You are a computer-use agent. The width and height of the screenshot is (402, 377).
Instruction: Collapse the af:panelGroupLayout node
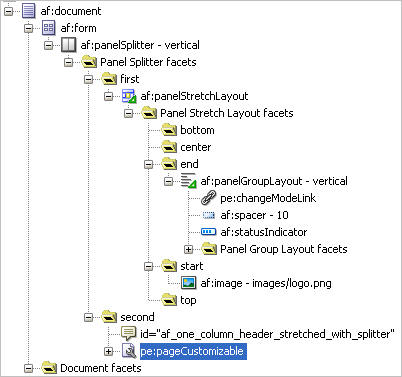(169, 181)
